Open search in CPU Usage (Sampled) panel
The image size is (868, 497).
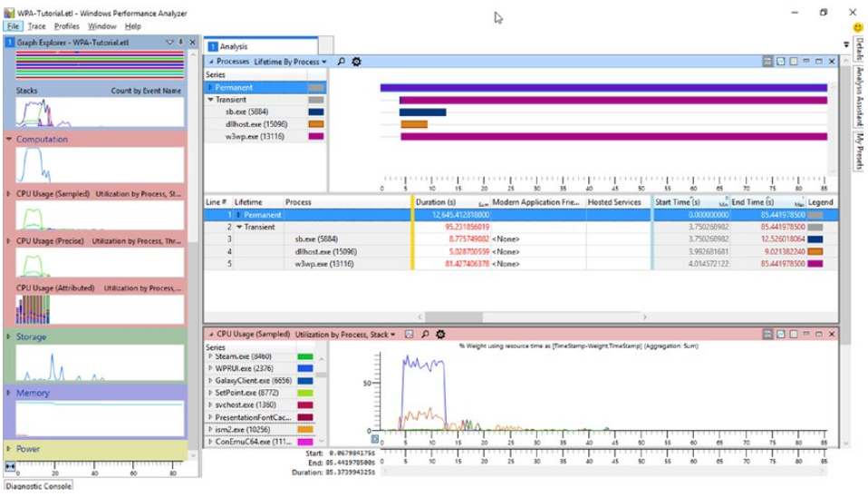pos(425,334)
